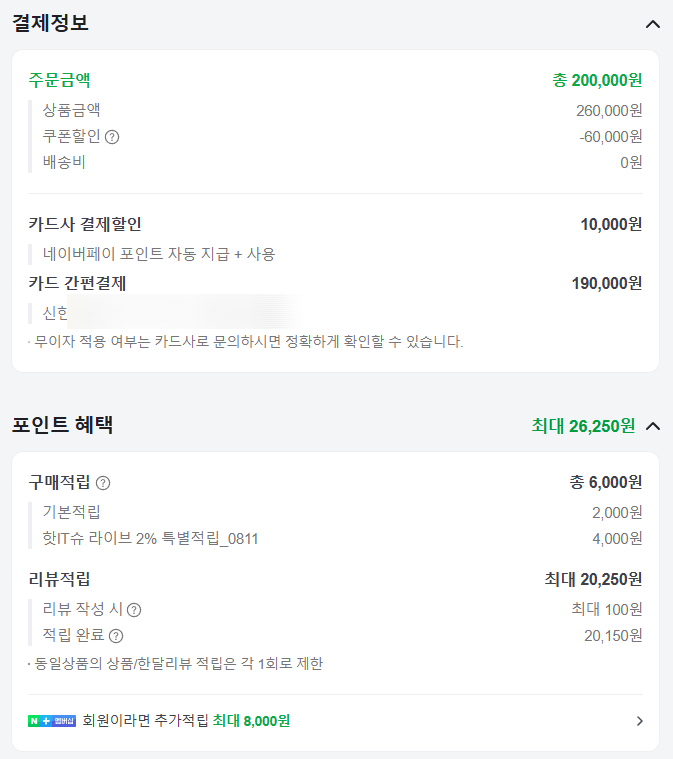Click the 리뷰적립 heading
Image resolution: width=673 pixels, height=759 pixels.
(59, 579)
